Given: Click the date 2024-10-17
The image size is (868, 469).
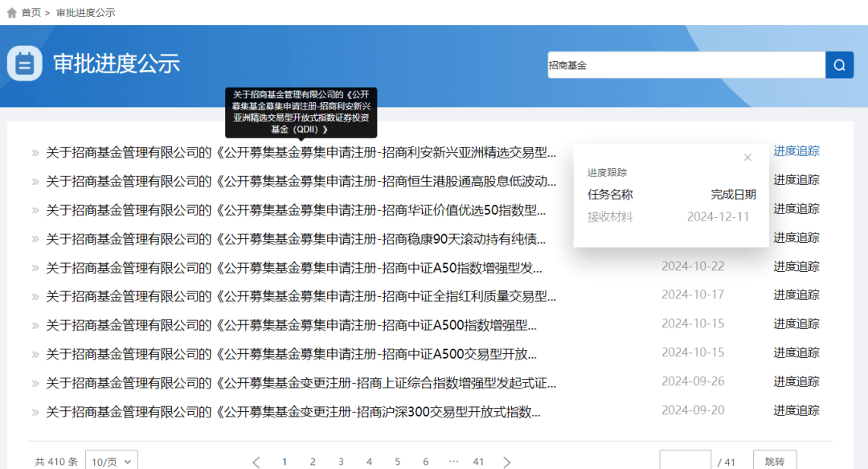Looking at the screenshot, I should coord(693,294).
